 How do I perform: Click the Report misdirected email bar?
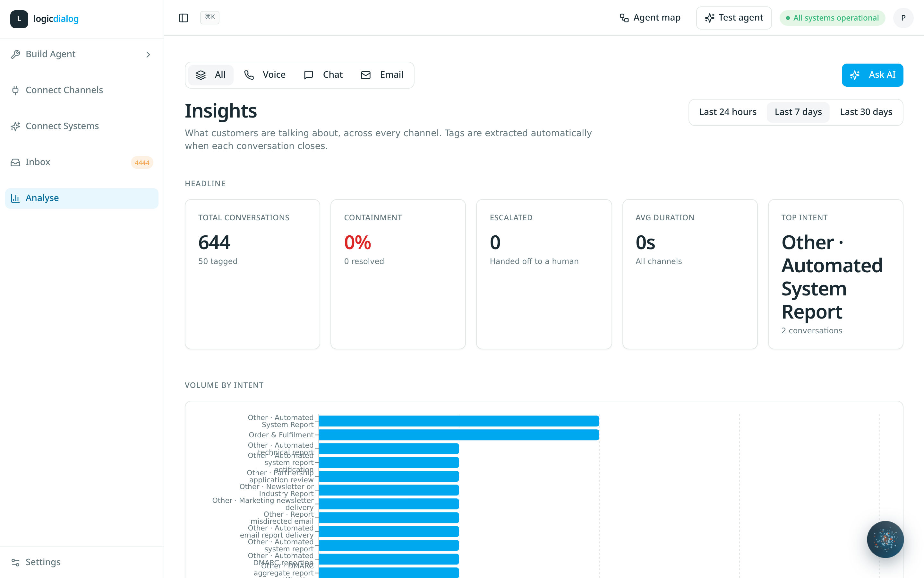tap(389, 518)
